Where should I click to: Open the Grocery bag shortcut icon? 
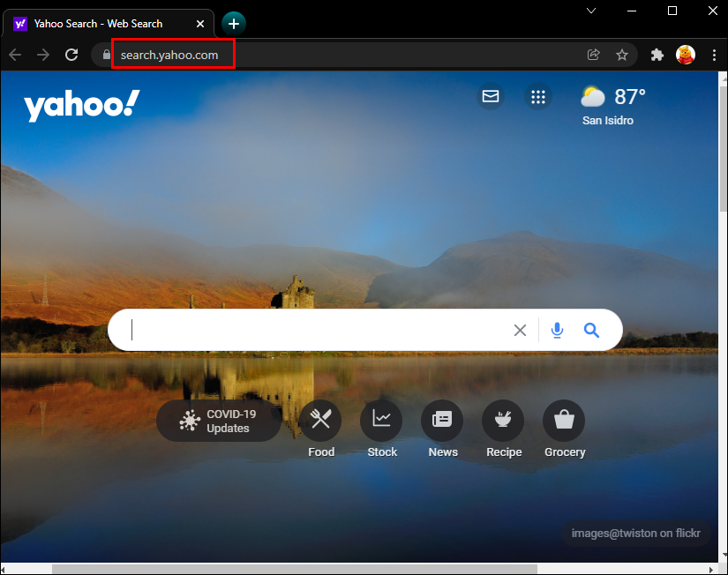tap(564, 421)
